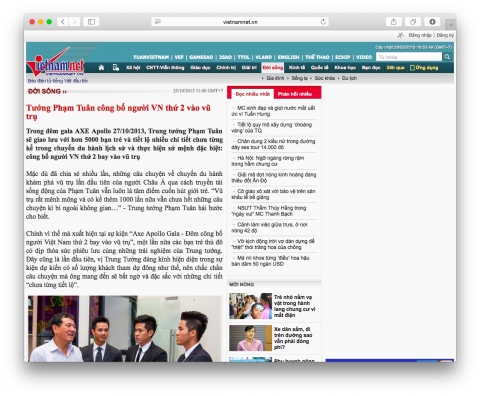Select the Bạn đọc menu item
The height and width of the screenshot is (396, 480).
(371, 68)
